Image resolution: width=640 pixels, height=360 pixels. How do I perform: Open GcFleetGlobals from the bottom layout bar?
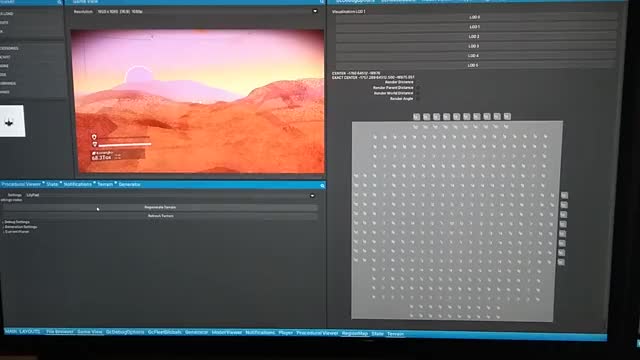pos(164,332)
